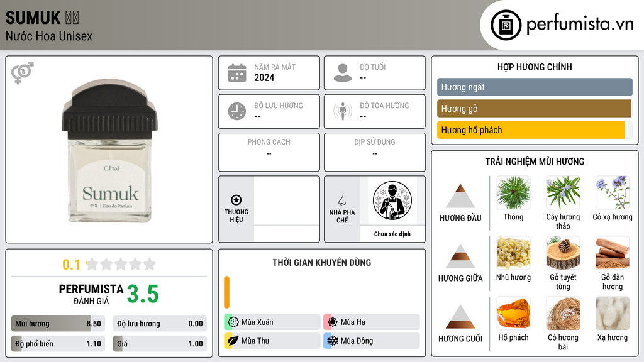Click the clock icon beside Độ lưu hương

pos(237,111)
